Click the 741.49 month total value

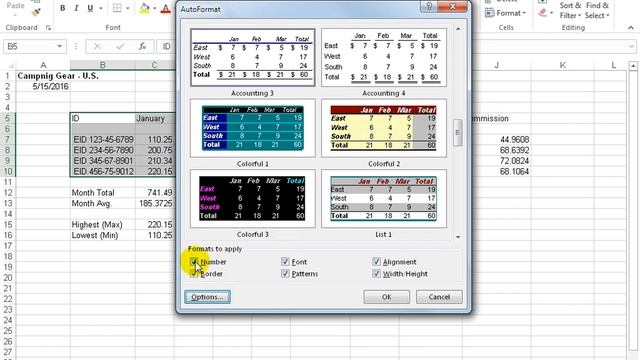click(155, 193)
